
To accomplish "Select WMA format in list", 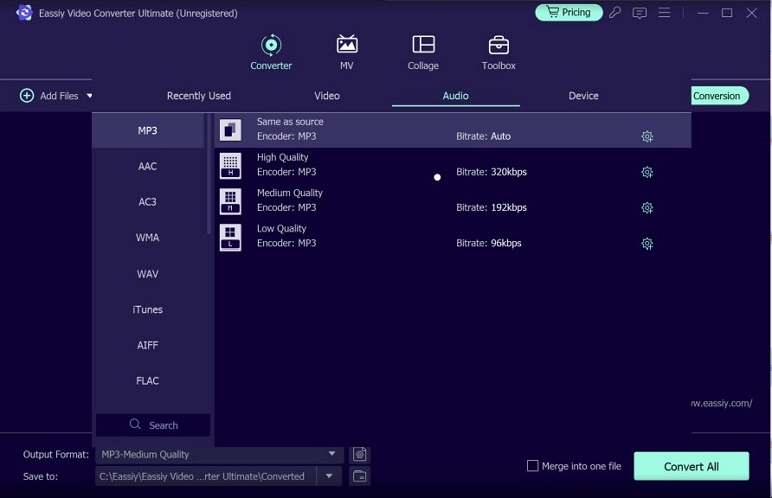I will (148, 237).
